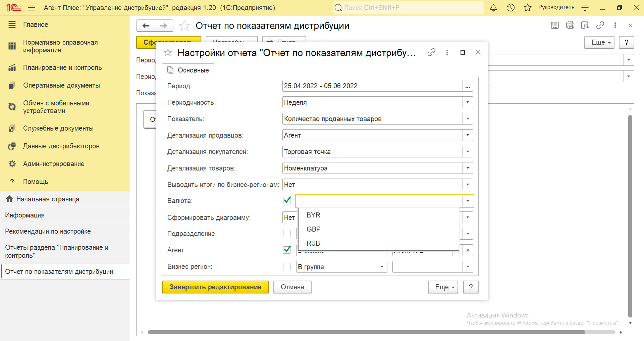Expand the Периодичность dropdown
This screenshot has width=644, height=341.
tap(468, 102)
